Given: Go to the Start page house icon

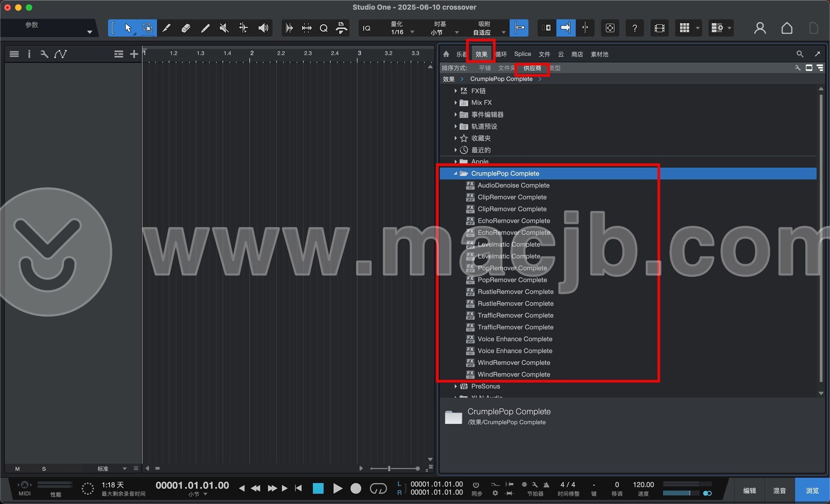Looking at the screenshot, I should click(787, 28).
